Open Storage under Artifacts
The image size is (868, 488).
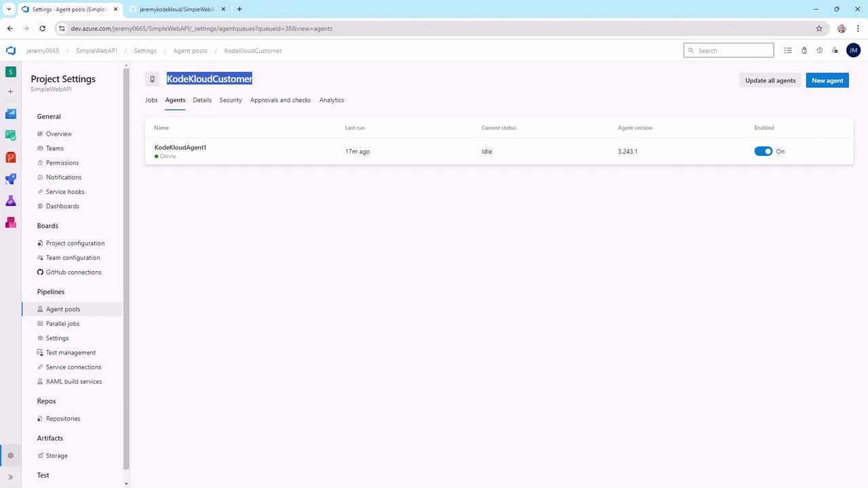point(57,455)
